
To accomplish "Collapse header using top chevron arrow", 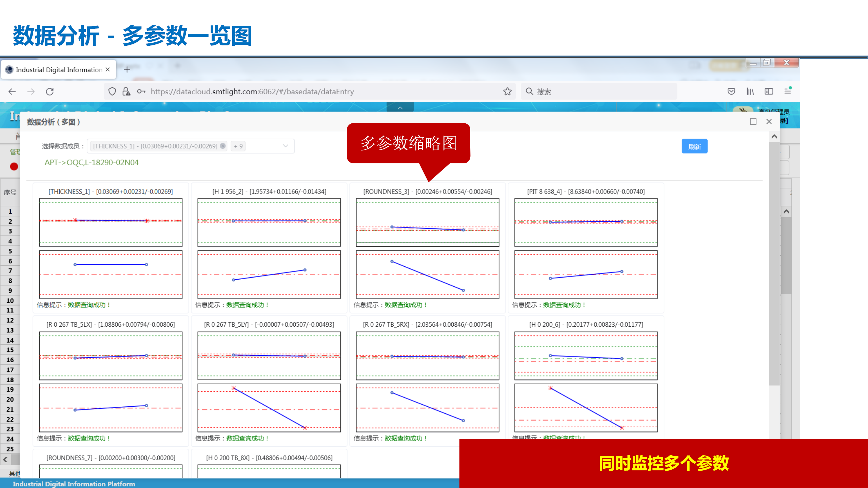I will coord(400,108).
